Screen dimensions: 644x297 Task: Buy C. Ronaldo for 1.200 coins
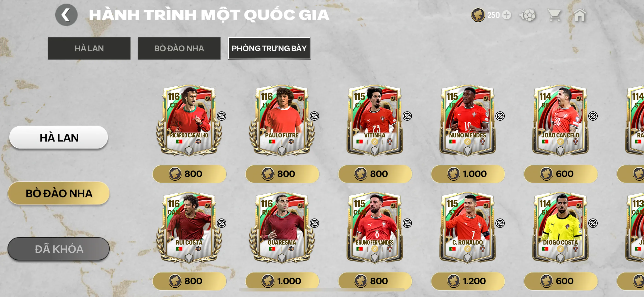(468, 281)
